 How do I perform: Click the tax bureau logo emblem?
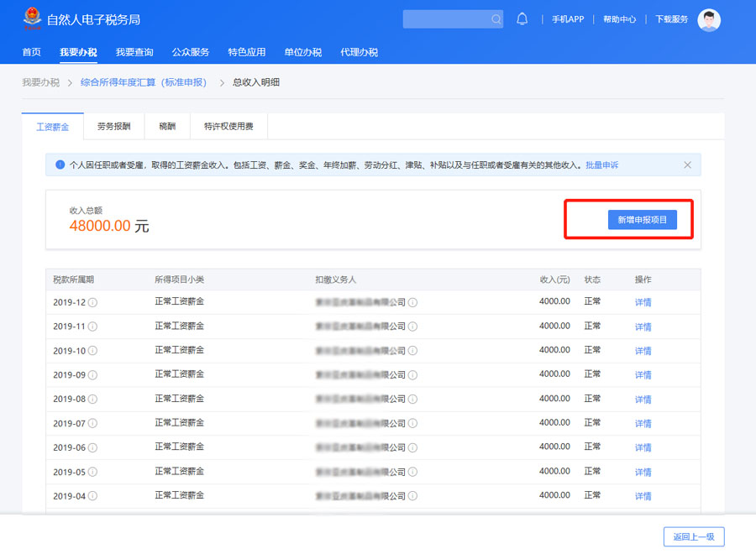click(32, 18)
